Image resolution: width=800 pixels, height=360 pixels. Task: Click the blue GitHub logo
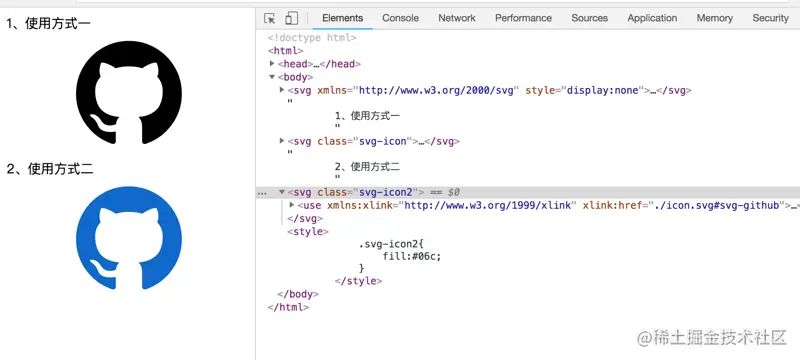(x=129, y=238)
